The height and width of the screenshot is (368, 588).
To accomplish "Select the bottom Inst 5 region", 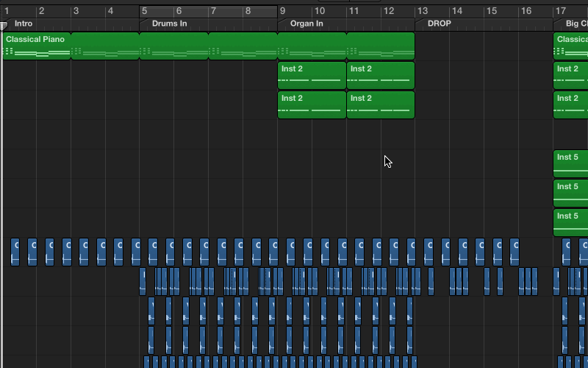I will (x=571, y=223).
